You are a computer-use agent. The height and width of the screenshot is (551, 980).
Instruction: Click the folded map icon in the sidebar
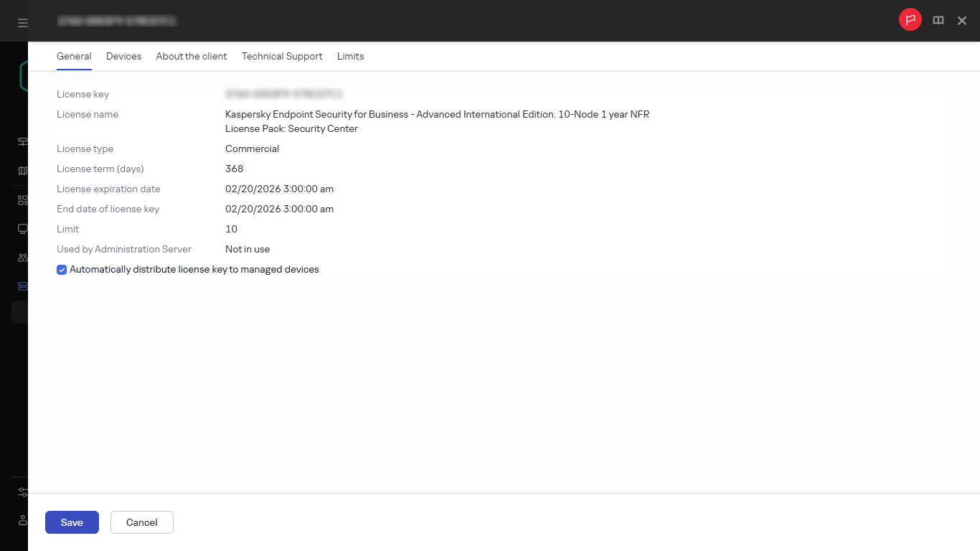(x=22, y=171)
